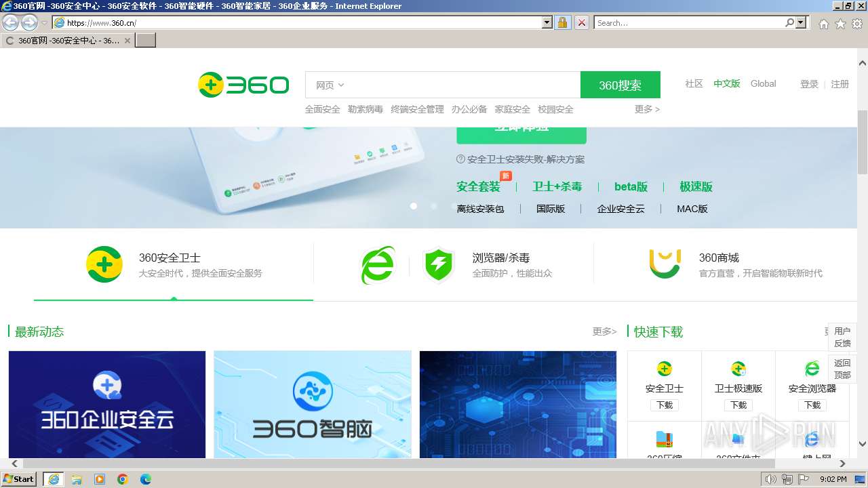Viewport: 868px width, 488px height.
Task: Click 安全卫士 icon in quick download panel
Action: pyautogui.click(x=665, y=369)
